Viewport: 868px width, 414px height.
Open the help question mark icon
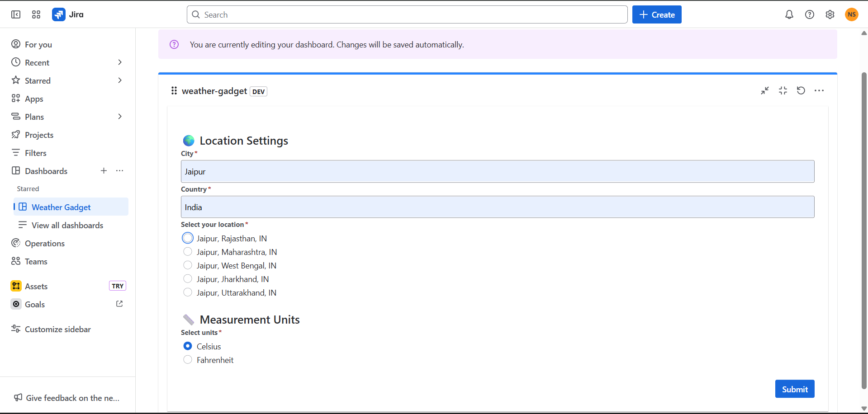(810, 14)
